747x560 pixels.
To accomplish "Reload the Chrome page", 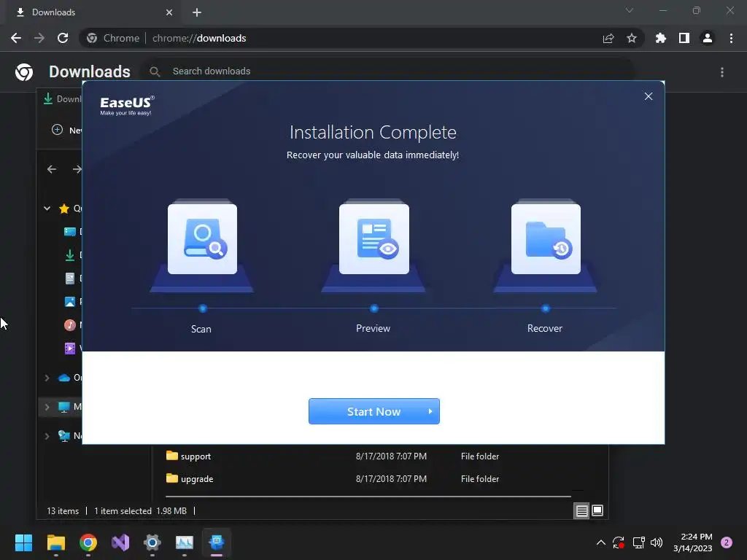I will [63, 38].
